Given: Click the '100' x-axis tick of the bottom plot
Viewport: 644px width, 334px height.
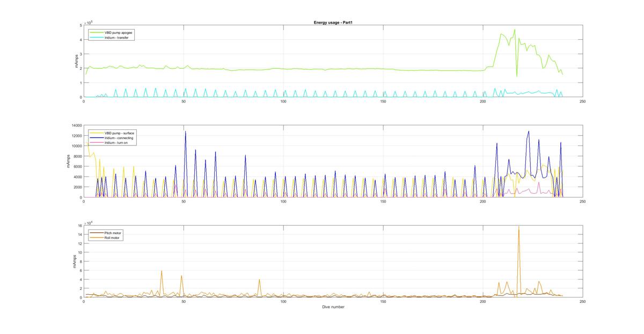Looking at the screenshot, I should click(x=283, y=301).
